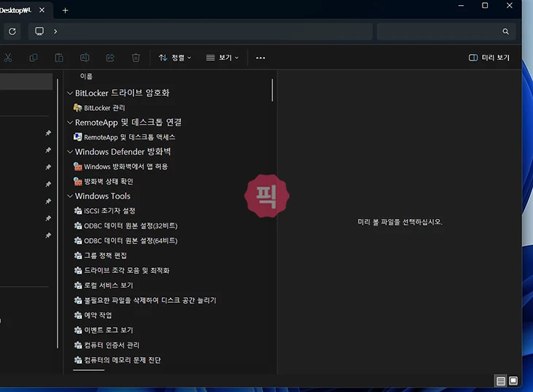Open the 보기 view dropdown
The height and width of the screenshot is (392, 533).
(222, 58)
